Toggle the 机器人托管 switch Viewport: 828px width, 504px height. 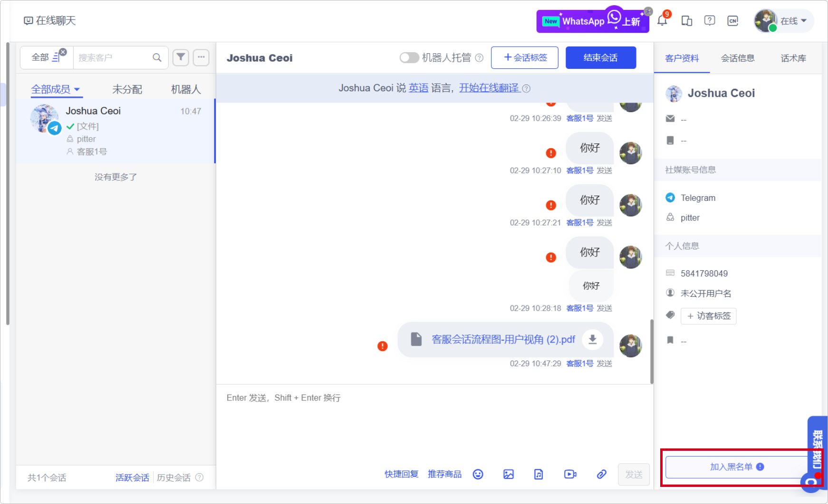[409, 57]
